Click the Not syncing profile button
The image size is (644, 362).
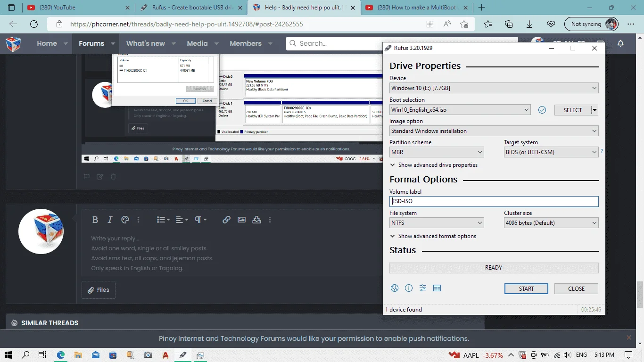pyautogui.click(x=592, y=24)
